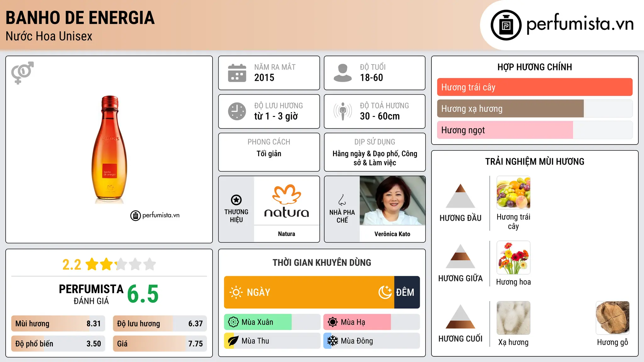Viewport: 644px width, 362px height.
Task: Select the musk note image Xạ hương
Action: coord(513,318)
